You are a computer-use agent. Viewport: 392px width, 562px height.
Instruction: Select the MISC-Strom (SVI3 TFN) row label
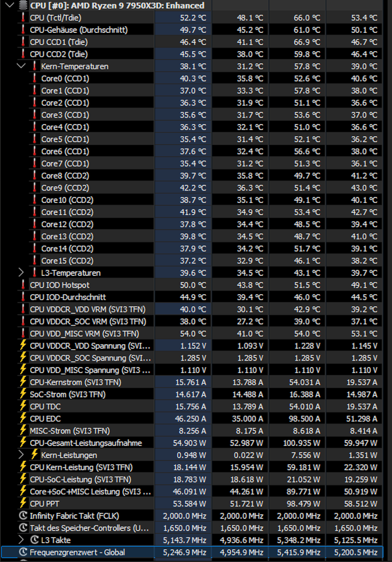(x=70, y=431)
